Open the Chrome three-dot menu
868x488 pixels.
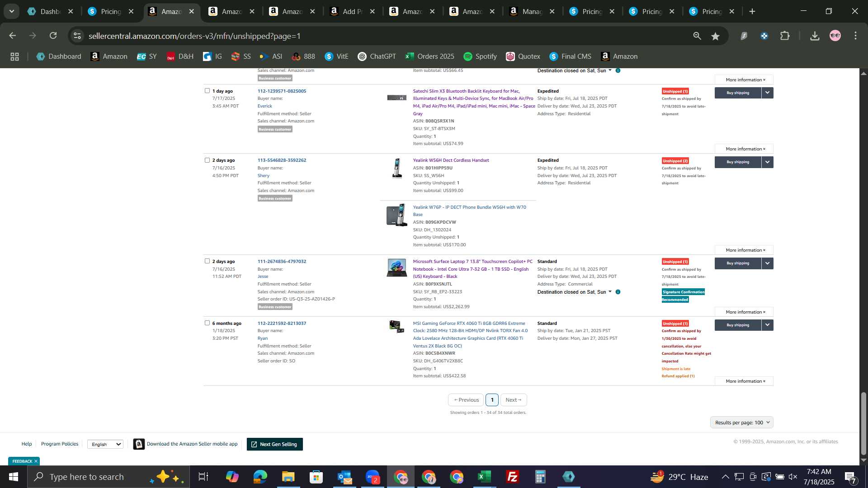tap(855, 36)
